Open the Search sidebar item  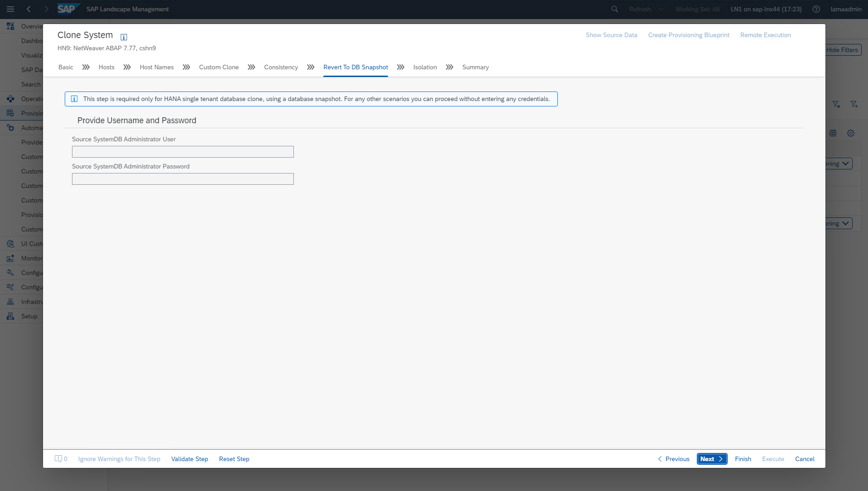[x=31, y=84]
